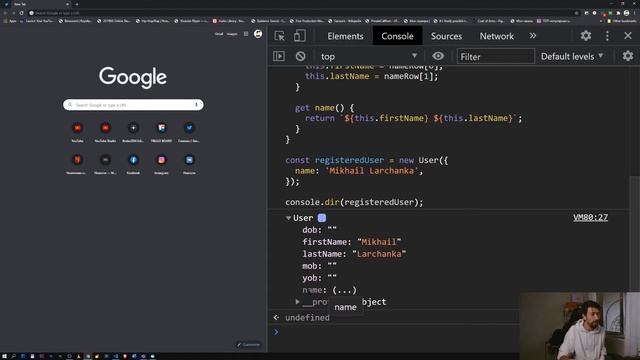Show the console sidebar panel icon
The width and height of the screenshot is (640, 360).
coord(279,56)
